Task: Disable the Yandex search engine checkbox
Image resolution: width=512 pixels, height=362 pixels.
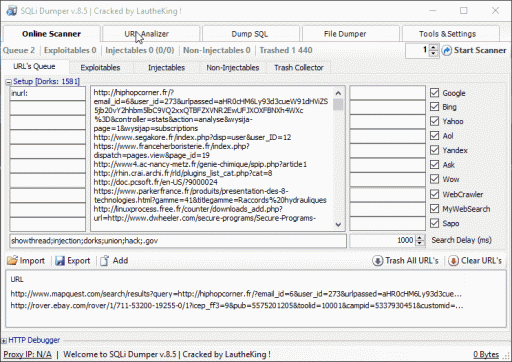Action: (434, 150)
